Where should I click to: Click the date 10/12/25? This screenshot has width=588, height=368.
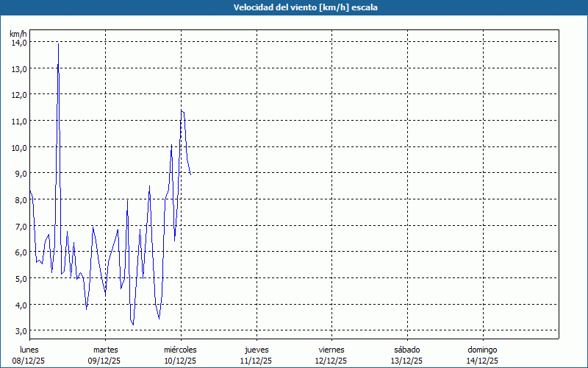(180, 361)
